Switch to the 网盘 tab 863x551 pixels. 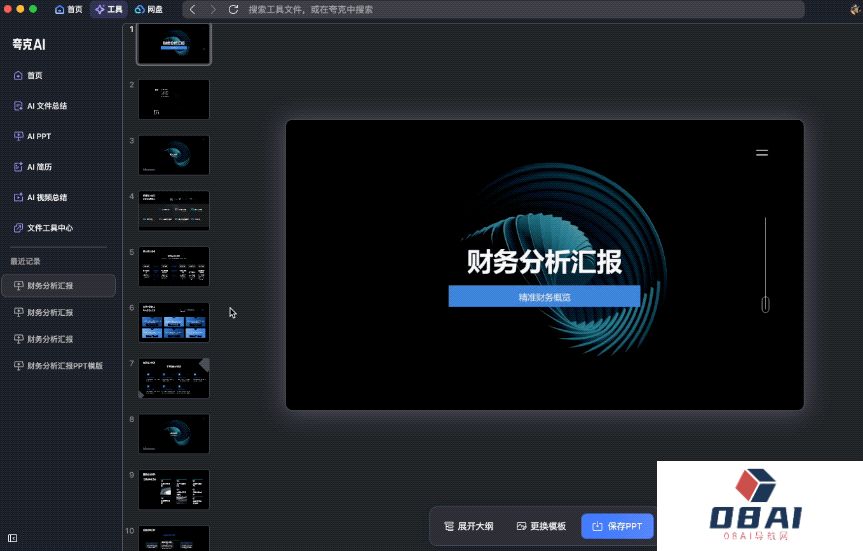(148, 9)
